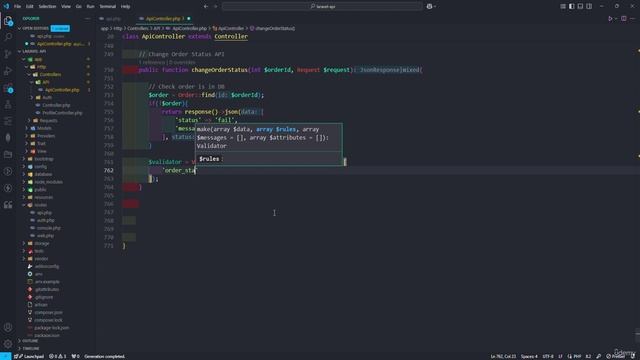Collapse the Controllers folder in explorer
This screenshot has height=360, width=640.
pyautogui.click(x=50, y=75)
